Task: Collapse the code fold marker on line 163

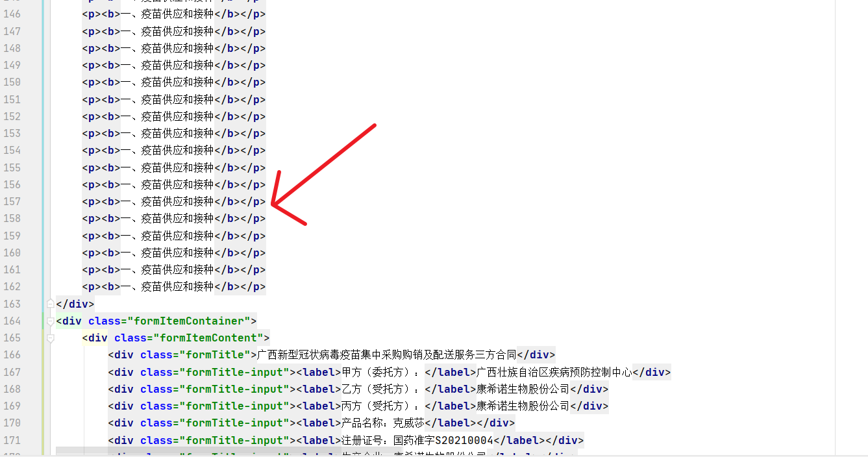Action: coord(50,303)
